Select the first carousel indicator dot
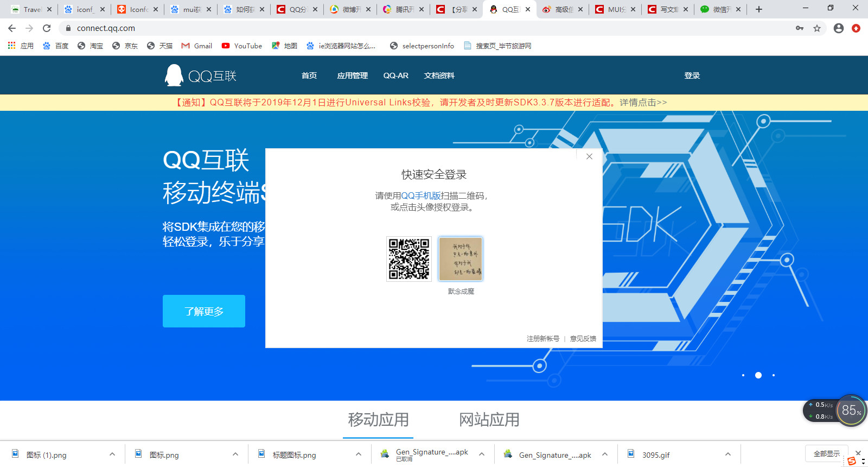The image size is (868, 467). click(743, 375)
